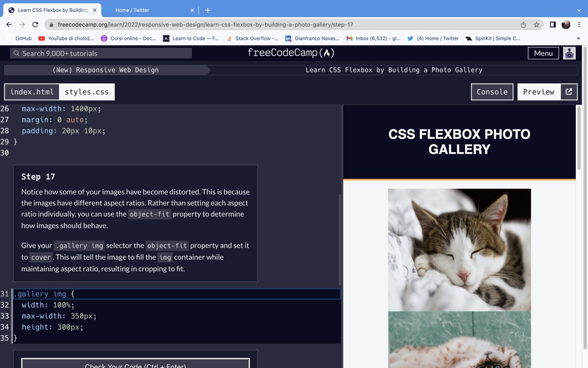Close the Home / Twitter tab

192,10
